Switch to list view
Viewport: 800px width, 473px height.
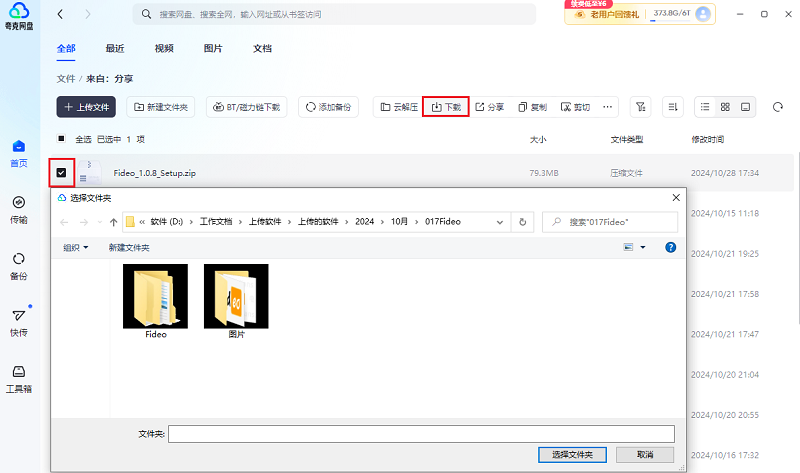click(x=705, y=107)
